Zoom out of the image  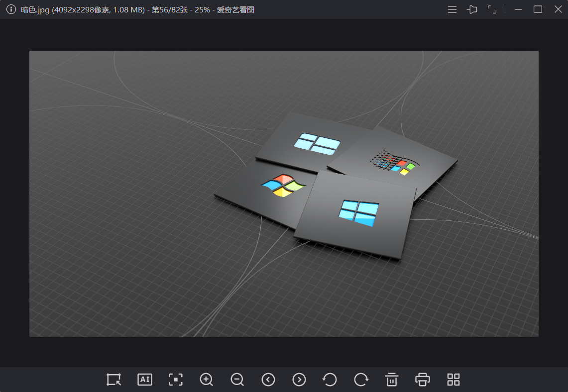click(237, 380)
